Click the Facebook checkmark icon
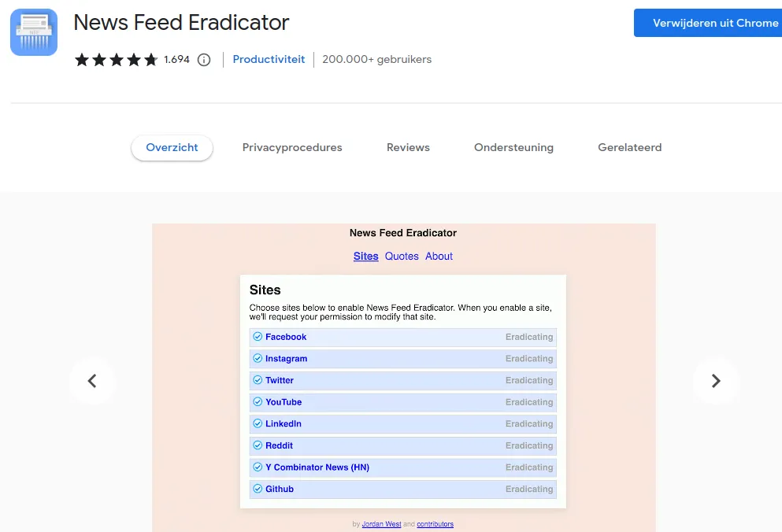Viewport: 782px width, 532px height. point(258,337)
